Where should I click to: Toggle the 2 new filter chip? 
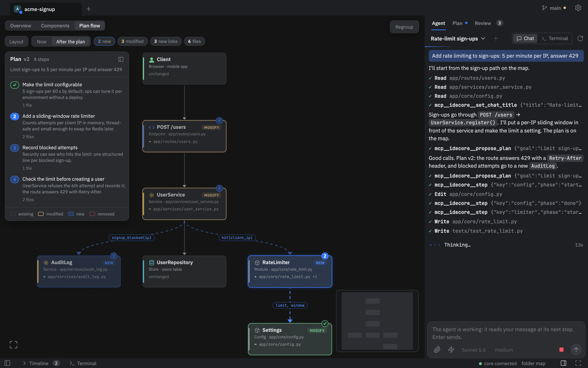click(x=105, y=41)
